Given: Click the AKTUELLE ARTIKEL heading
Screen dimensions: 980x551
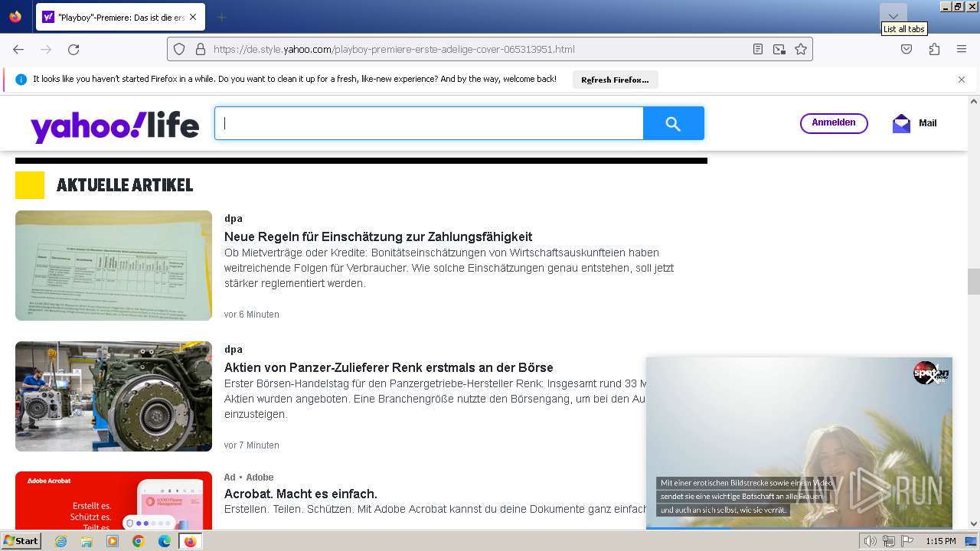Looking at the screenshot, I should point(125,185).
